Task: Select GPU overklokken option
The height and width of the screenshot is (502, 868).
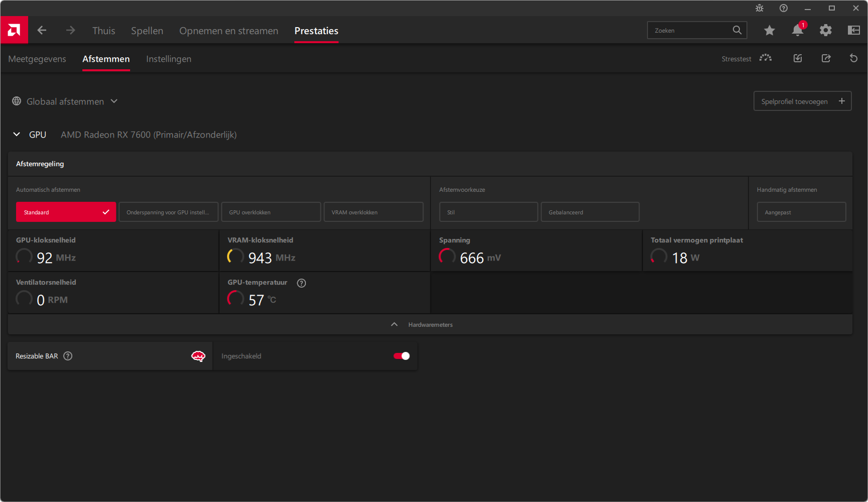Action: click(271, 212)
